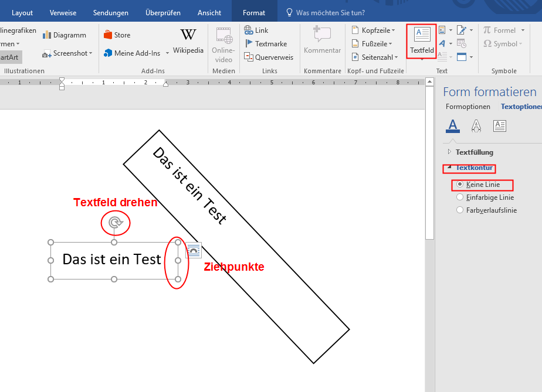Click the layout options icon beside the textbox

point(193,250)
